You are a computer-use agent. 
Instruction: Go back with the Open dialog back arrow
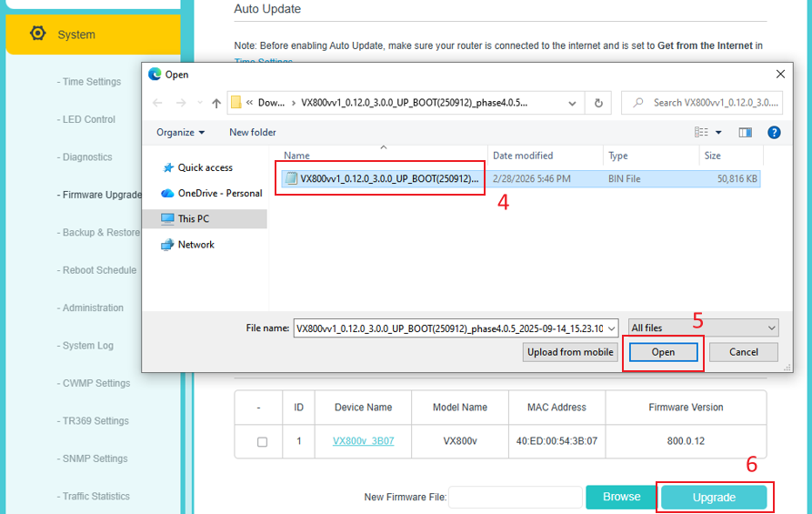157,103
